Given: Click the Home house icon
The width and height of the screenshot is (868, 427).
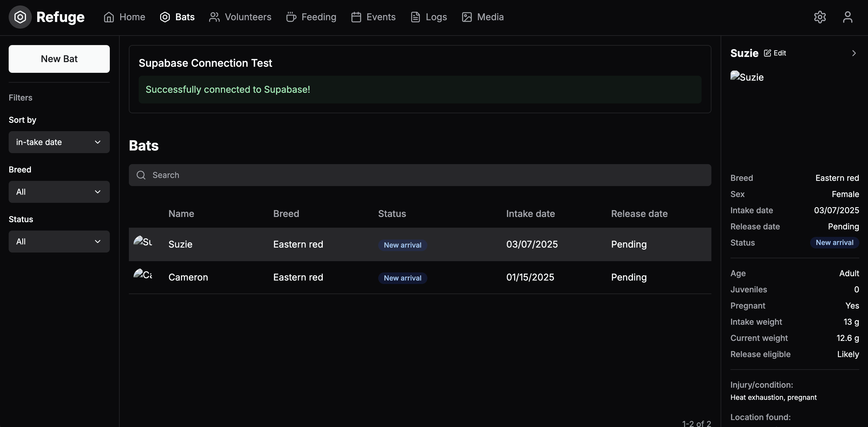Looking at the screenshot, I should pos(109,17).
